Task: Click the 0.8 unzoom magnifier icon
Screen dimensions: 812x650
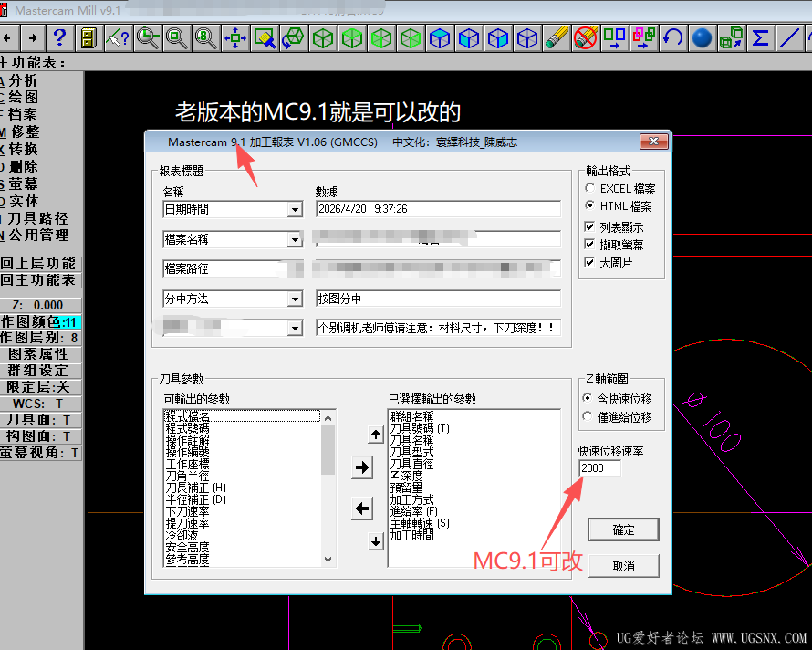Action: (205, 37)
